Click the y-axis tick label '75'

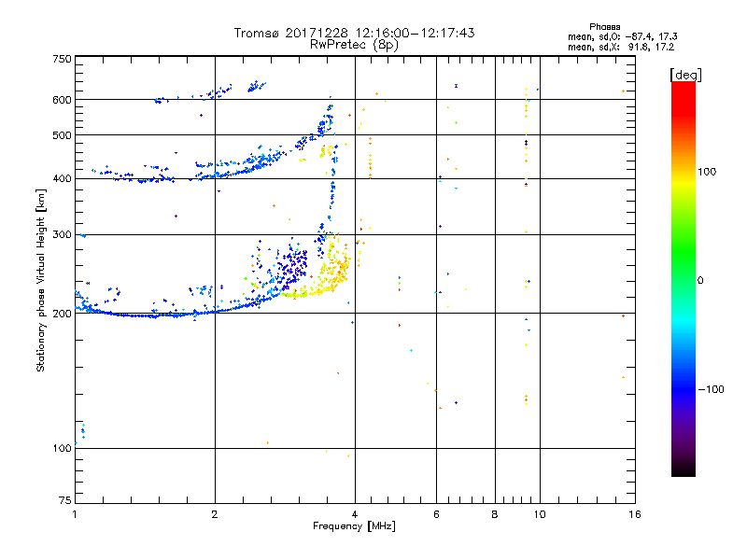pyautogui.click(x=65, y=500)
